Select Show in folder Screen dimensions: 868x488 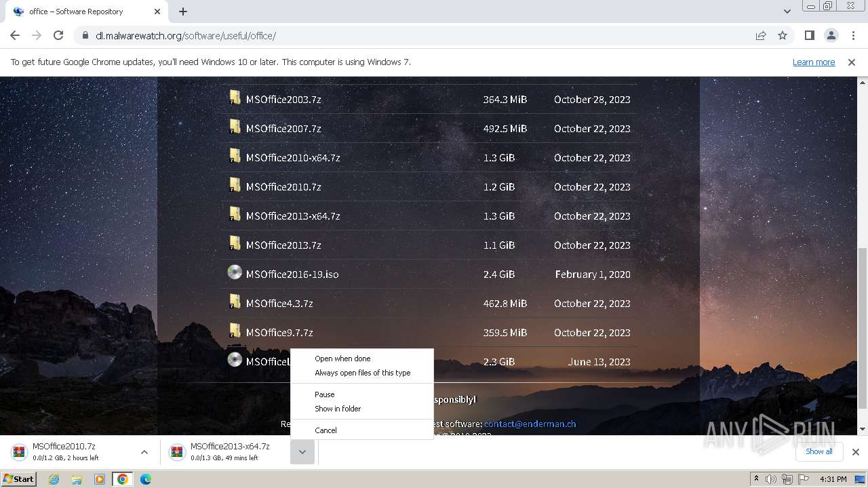tap(362, 409)
